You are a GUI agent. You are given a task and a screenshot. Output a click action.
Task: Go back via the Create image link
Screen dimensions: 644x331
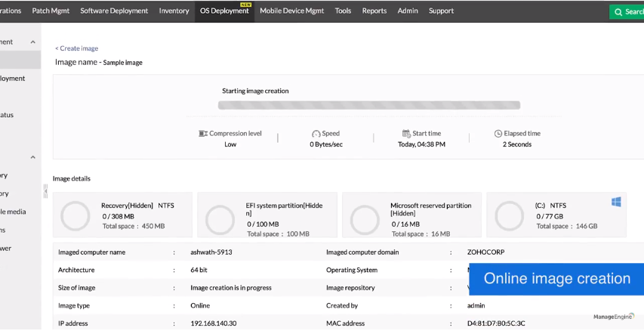coord(76,48)
